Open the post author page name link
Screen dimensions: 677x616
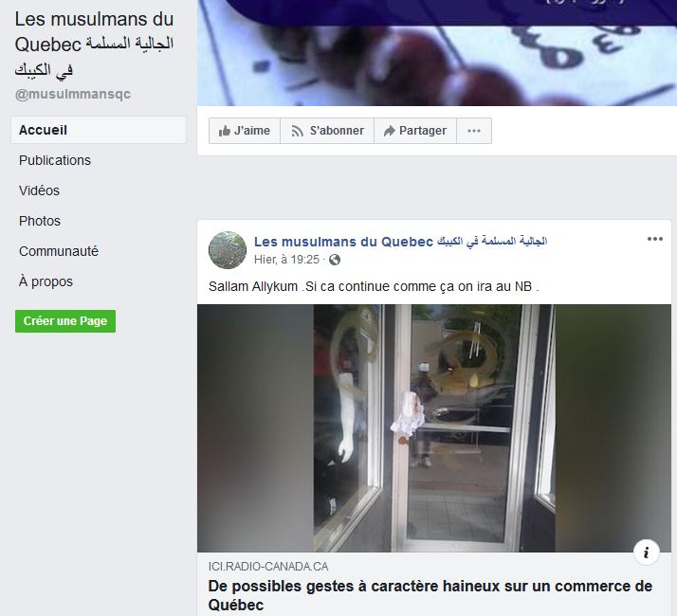click(400, 242)
